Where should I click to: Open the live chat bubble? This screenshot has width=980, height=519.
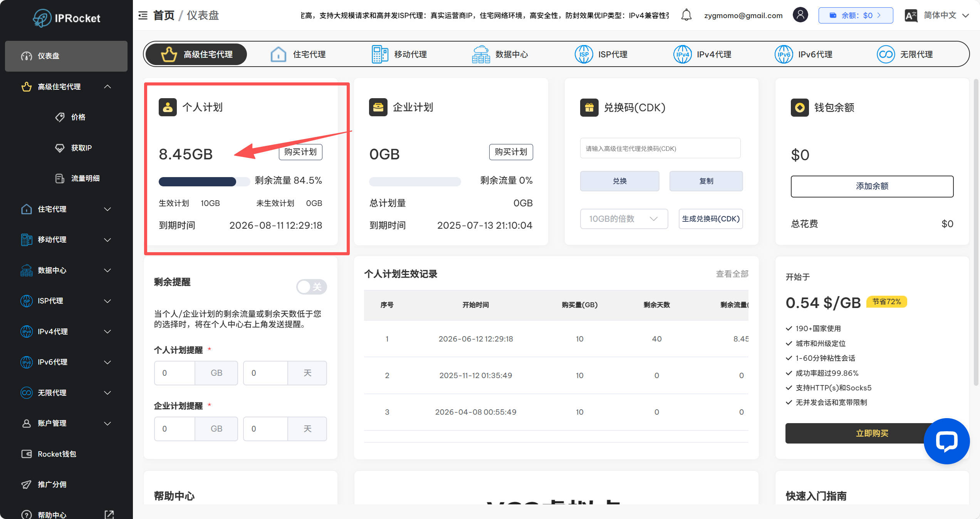(x=946, y=441)
